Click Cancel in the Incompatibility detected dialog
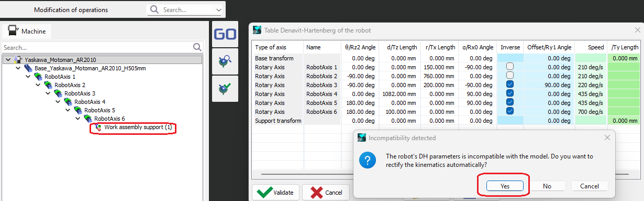The width and height of the screenshot is (644, 201). (x=590, y=186)
